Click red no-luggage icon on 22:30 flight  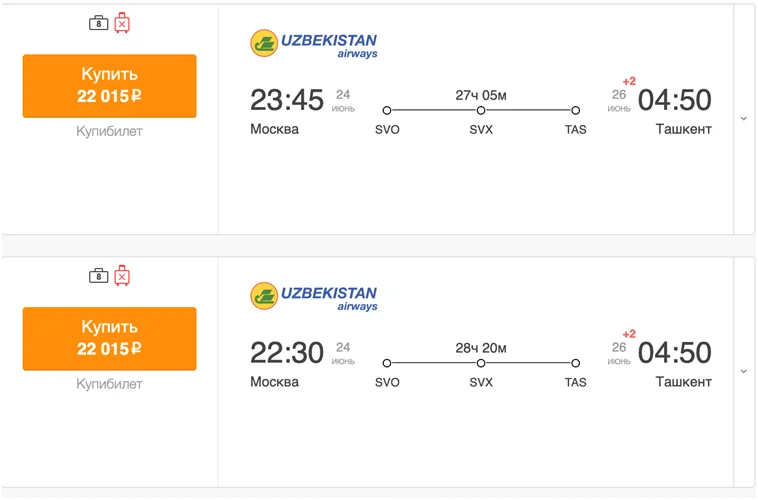[122, 275]
